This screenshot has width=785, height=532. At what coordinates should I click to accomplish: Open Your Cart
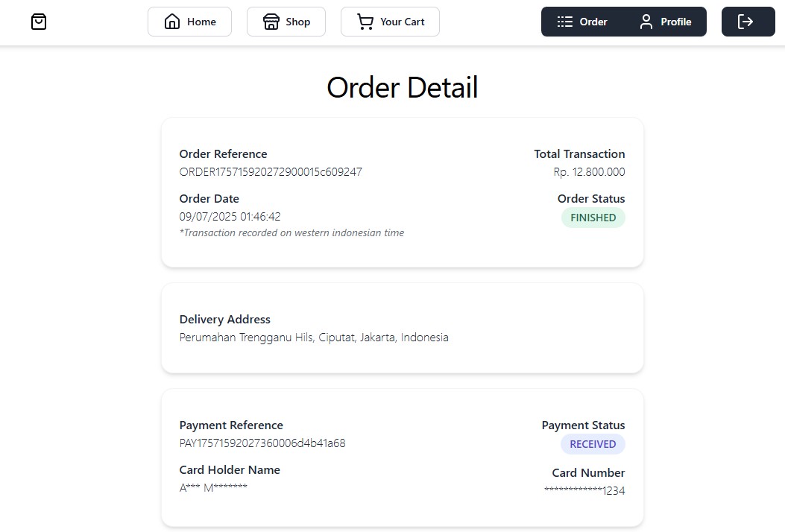coord(390,22)
